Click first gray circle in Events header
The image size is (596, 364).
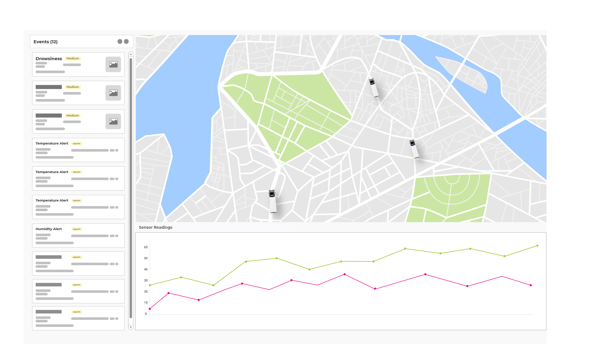[x=120, y=42]
